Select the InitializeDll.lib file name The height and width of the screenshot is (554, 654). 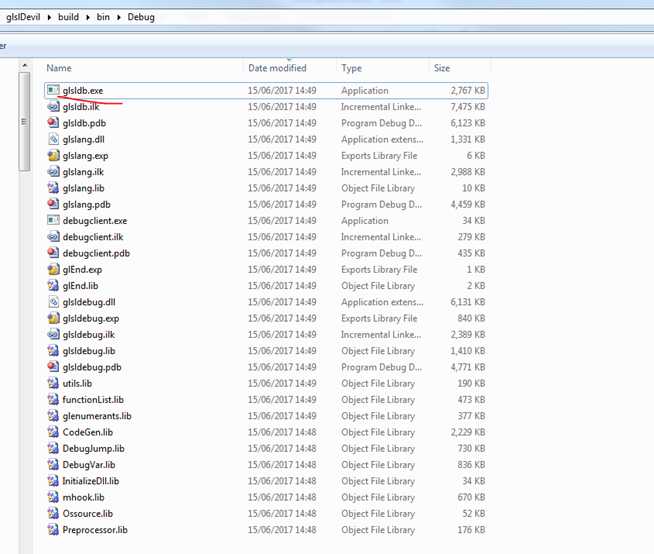click(91, 481)
